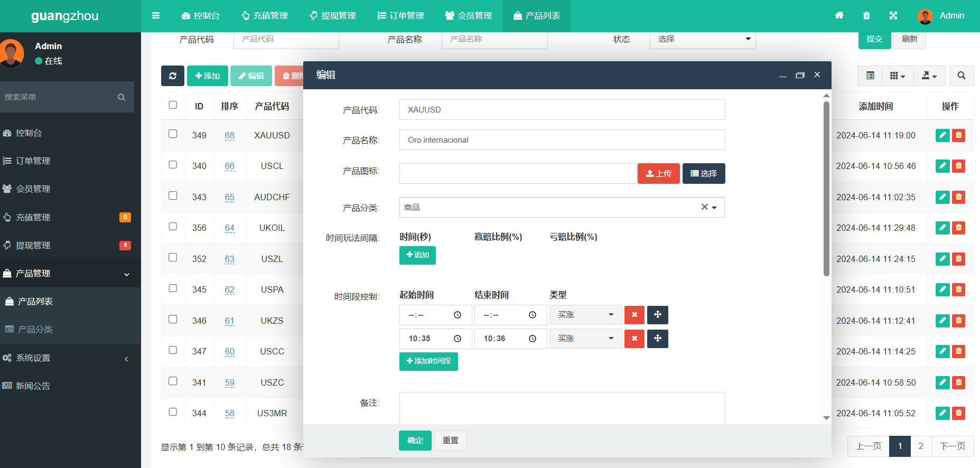Viewport: 980px width, 468px height.
Task: Click the hamburger menu toggle icon
Action: coord(156,16)
